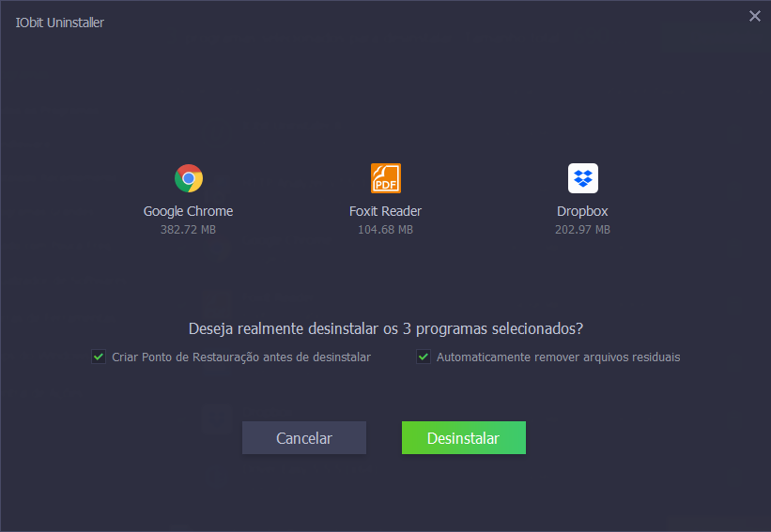The width and height of the screenshot is (771, 532).
Task: Select the Google Chrome name label
Action: 189,211
